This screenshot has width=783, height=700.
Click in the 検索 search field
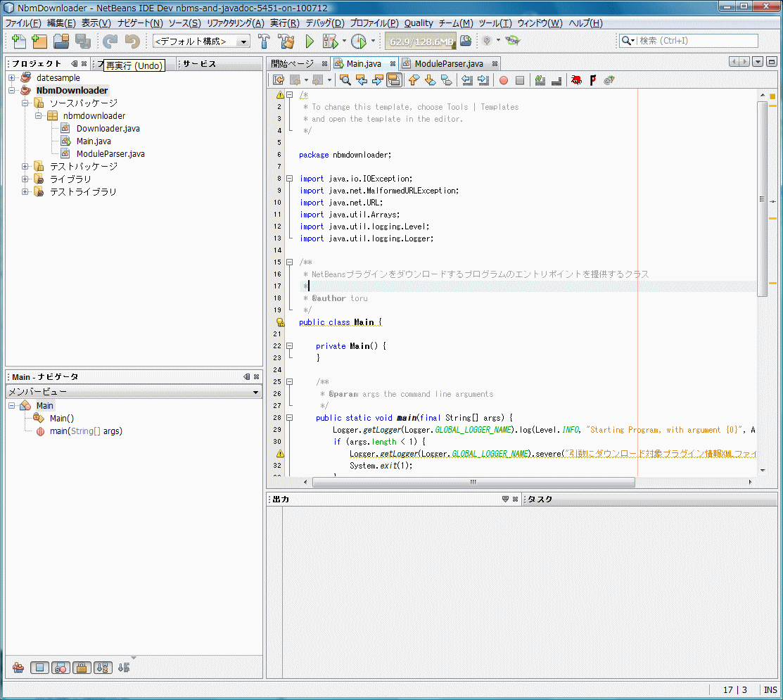(x=696, y=41)
